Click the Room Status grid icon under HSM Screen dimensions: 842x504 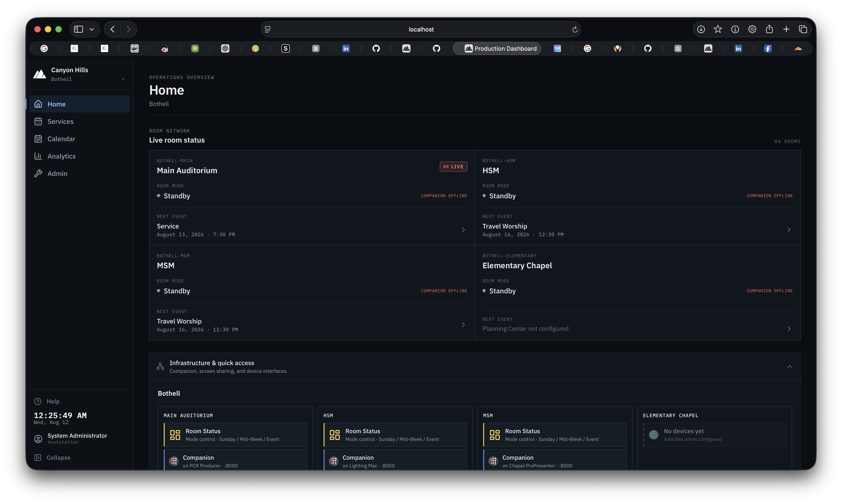pos(335,435)
